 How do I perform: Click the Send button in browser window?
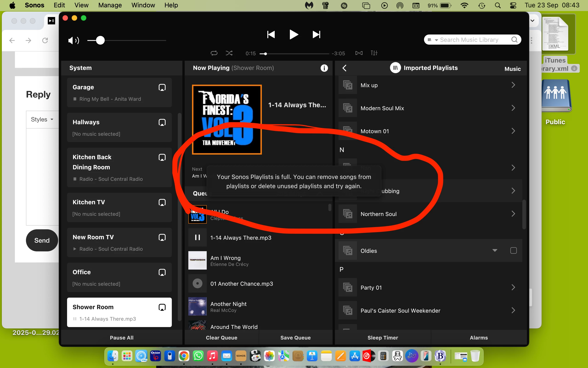click(42, 240)
